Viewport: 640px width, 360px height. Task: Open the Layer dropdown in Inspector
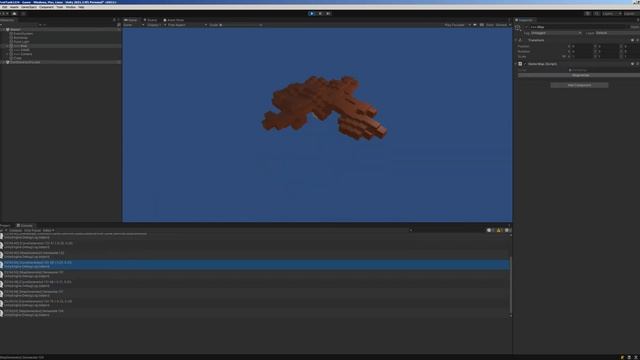617,33
